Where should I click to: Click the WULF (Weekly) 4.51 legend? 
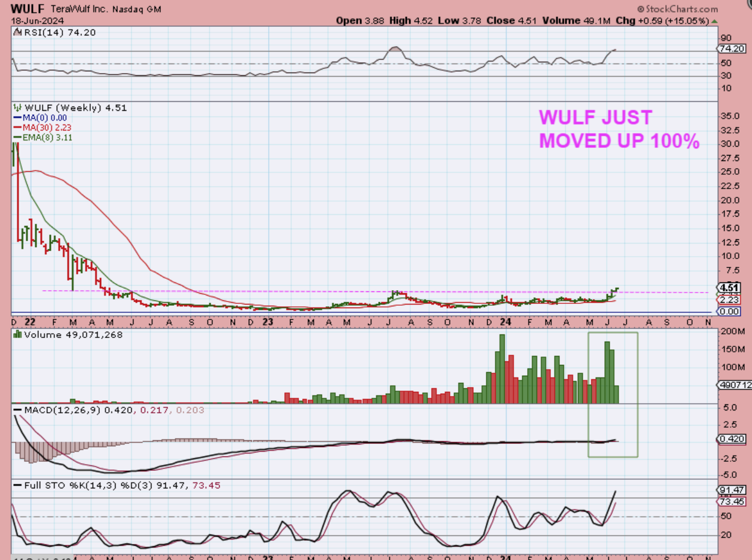point(70,108)
